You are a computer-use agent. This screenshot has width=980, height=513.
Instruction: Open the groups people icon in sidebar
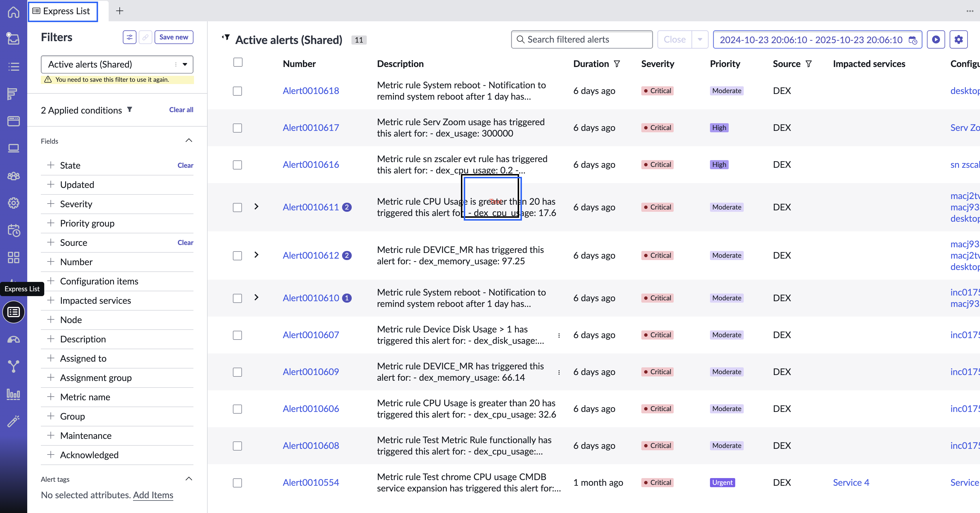click(13, 176)
